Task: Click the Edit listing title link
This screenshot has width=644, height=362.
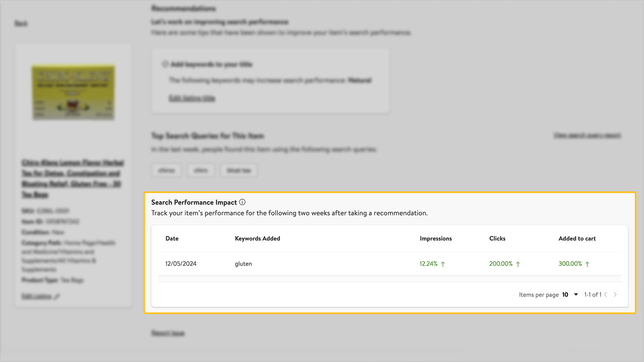Action: (192, 98)
